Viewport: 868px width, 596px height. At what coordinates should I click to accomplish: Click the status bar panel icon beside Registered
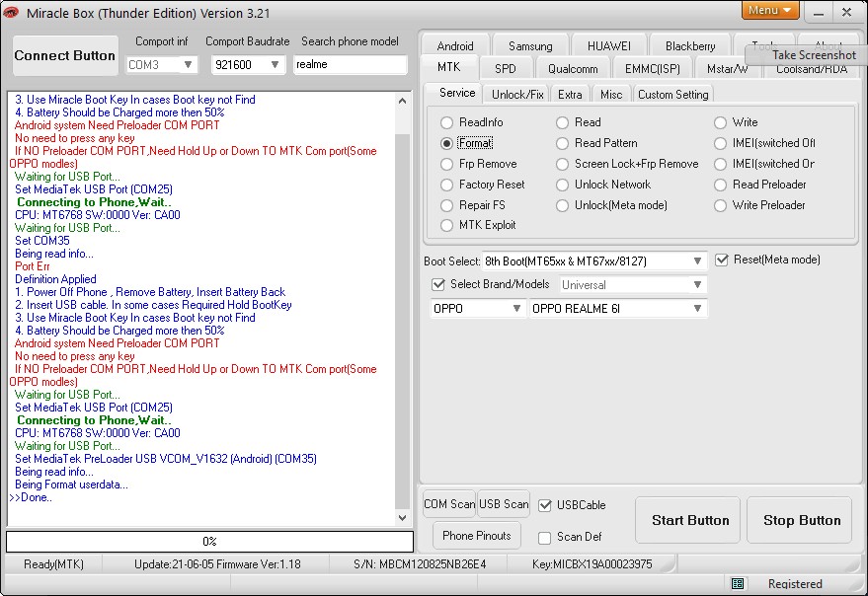click(x=738, y=583)
